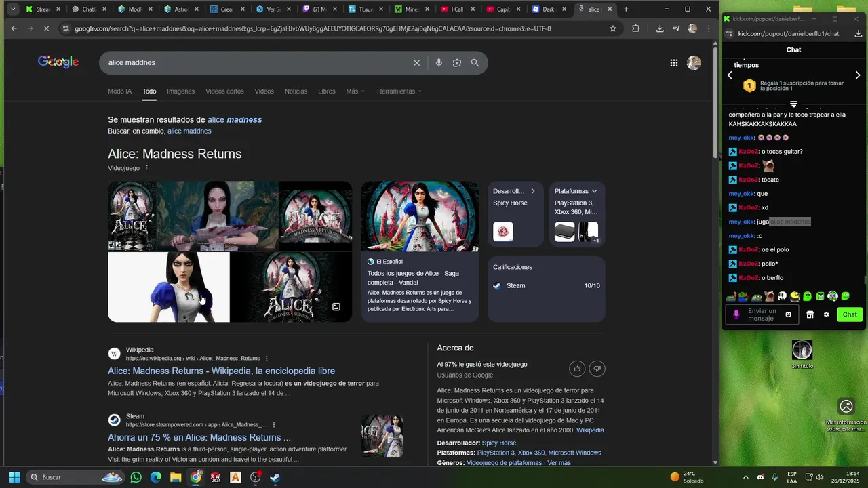Click the Google logo
Image resolution: width=868 pixels, height=488 pixels.
point(58,62)
